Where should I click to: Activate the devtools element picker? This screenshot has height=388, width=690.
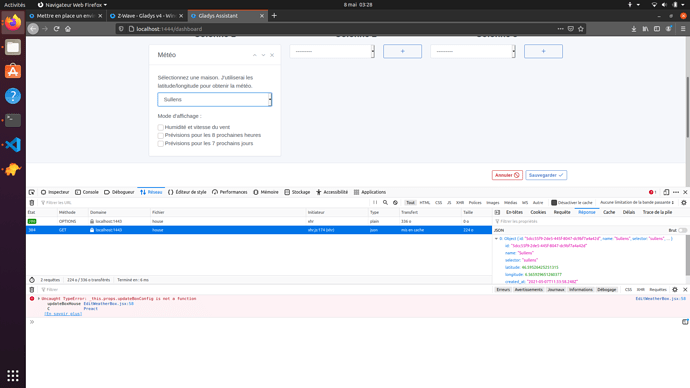[32, 192]
